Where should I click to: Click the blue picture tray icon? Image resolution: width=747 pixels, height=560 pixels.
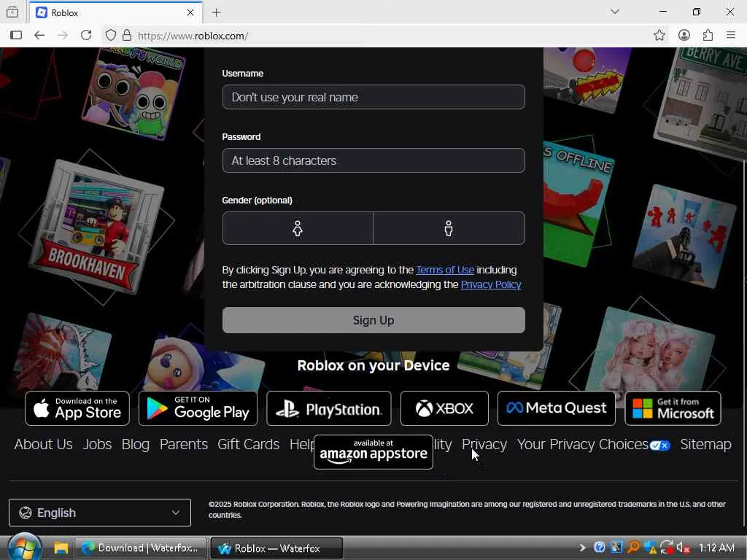coord(616,548)
